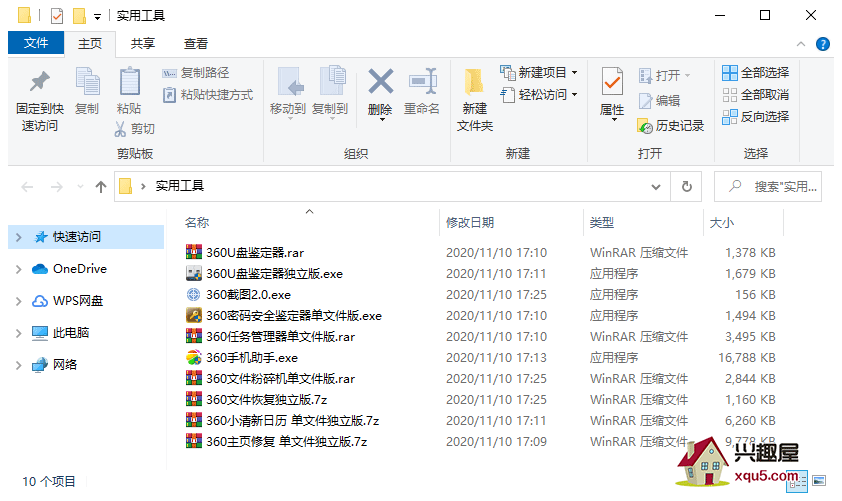Click Invert Selection (反向选择)
Viewport: 842px width, 501px height.
[756, 117]
